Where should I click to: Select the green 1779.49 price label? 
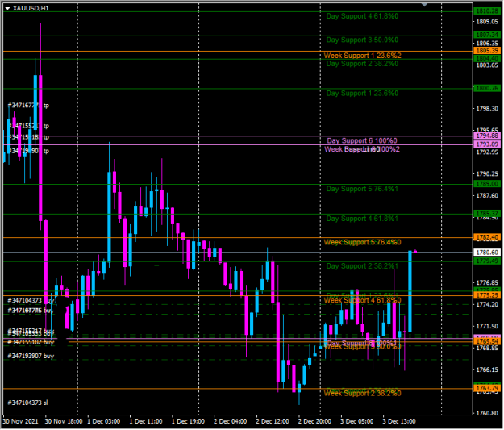coord(487,261)
